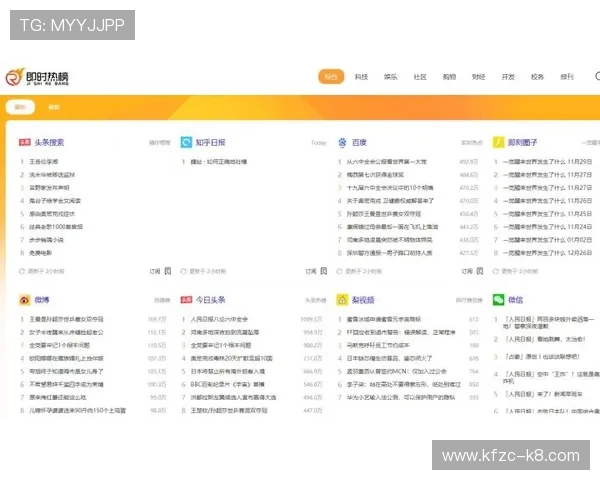Open 今日头条 item 日本将禁止所有海外旅客入境
Image resolution: width=600 pixels, height=480 pixels.
(228, 371)
